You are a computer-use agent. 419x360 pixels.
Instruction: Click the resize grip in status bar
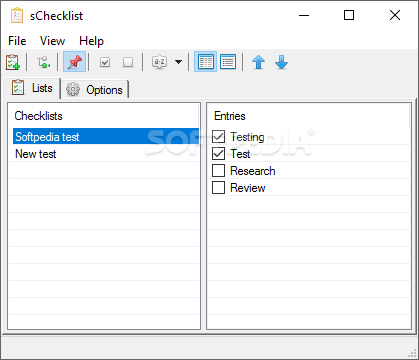point(412,353)
